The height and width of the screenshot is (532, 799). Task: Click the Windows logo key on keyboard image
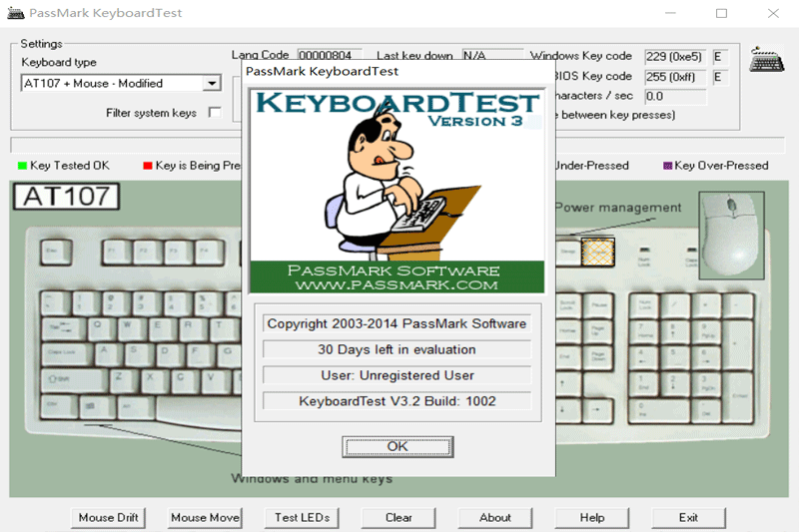pyautogui.click(x=97, y=407)
